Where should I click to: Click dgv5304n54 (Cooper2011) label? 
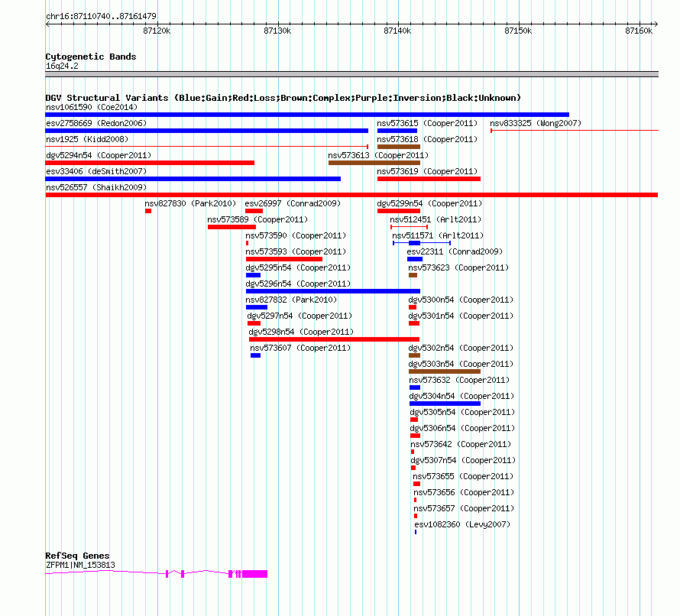(461, 396)
